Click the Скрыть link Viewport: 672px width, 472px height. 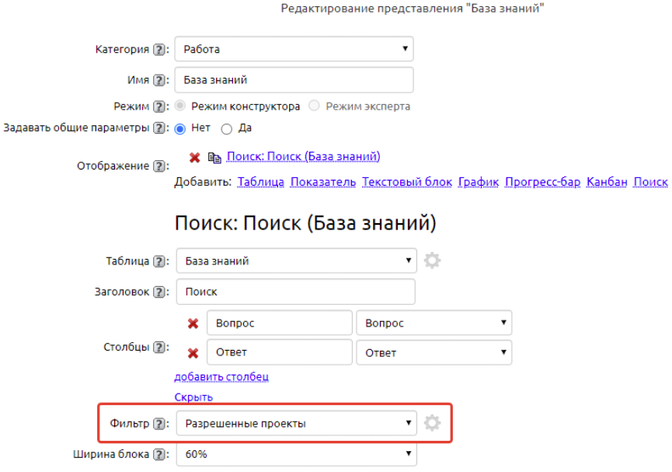[193, 397]
